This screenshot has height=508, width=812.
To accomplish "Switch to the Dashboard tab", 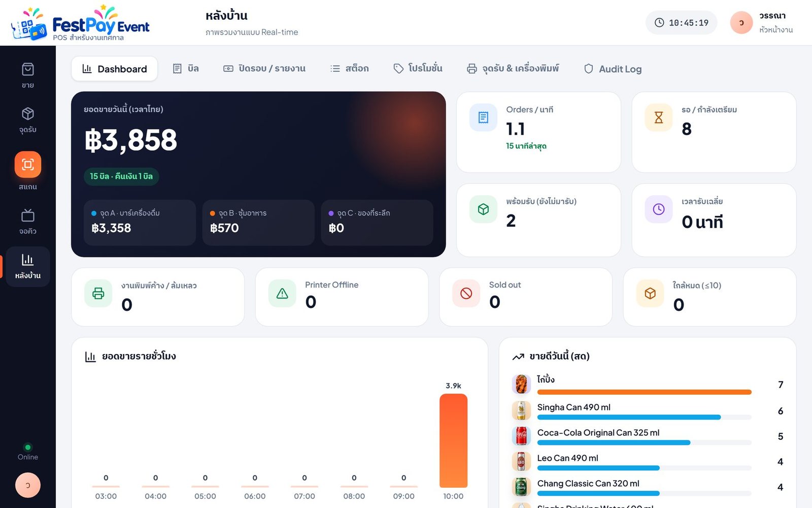I will (x=114, y=69).
